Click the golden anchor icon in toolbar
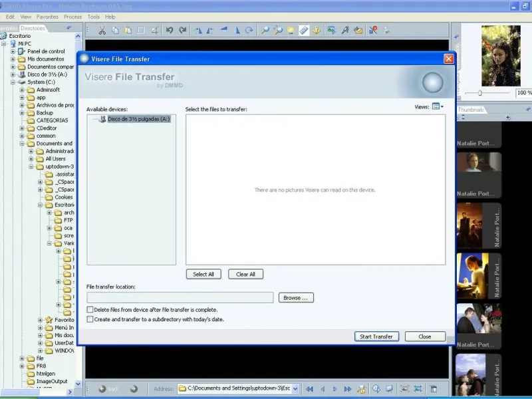The image size is (532, 399). click(317, 30)
